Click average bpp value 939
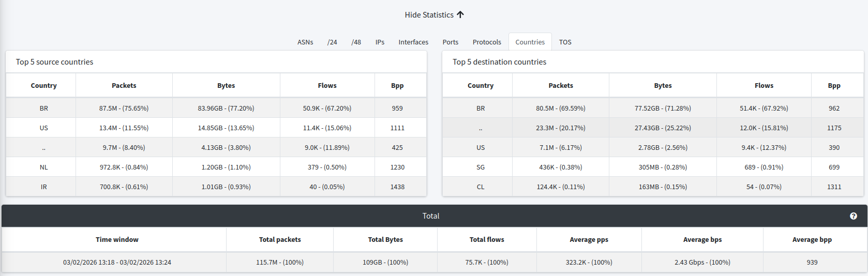Screen dimensions: 868x276 tap(812, 262)
